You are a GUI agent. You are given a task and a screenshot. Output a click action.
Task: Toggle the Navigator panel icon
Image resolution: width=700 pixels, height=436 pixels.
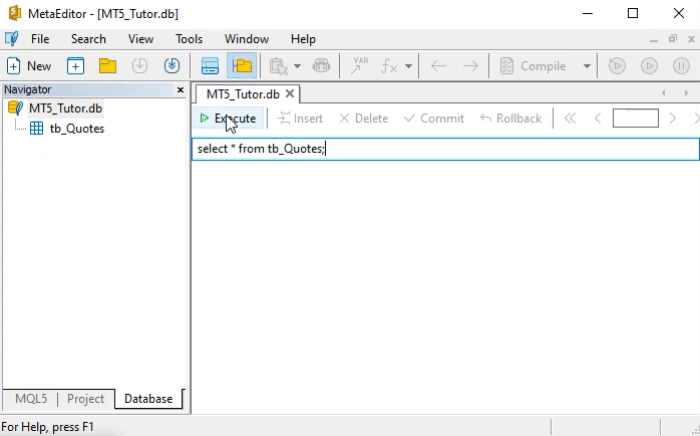pyautogui.click(x=242, y=66)
